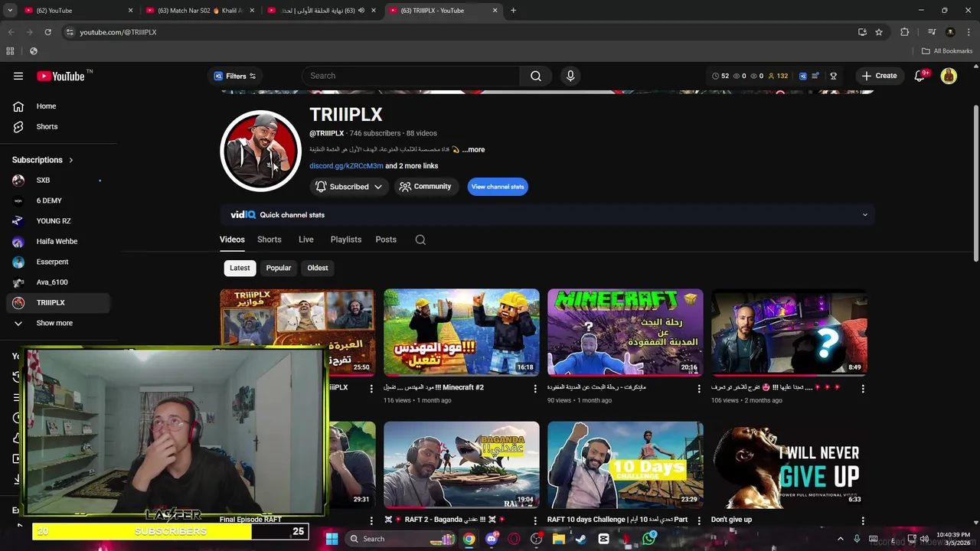Click the Community button
980x551 pixels.
426,187
